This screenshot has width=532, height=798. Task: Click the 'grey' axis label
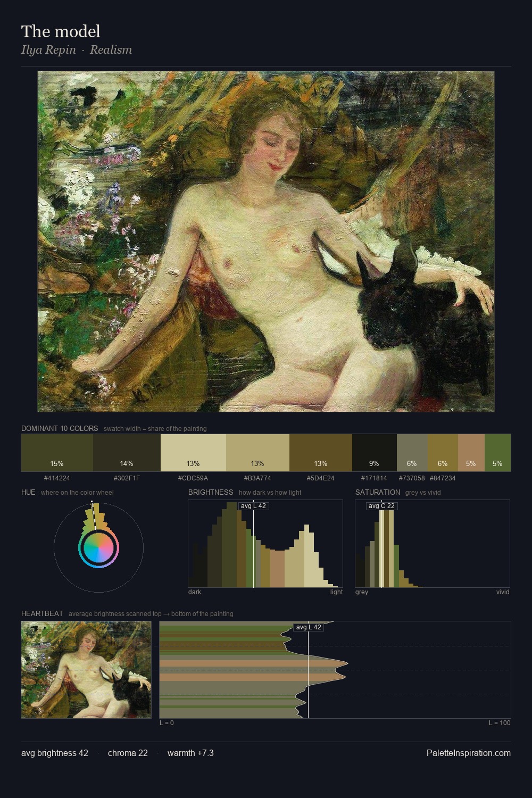362,592
